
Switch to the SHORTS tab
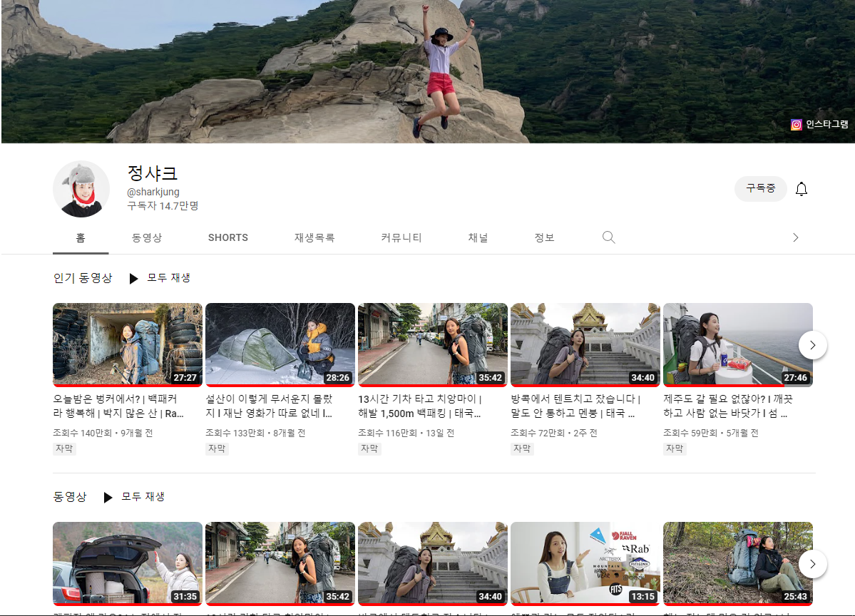coord(228,237)
